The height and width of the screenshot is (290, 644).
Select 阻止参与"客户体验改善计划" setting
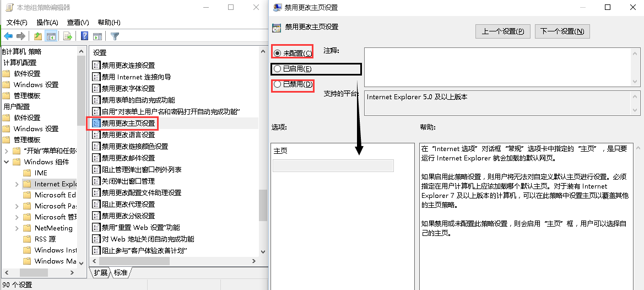pyautogui.click(x=144, y=250)
